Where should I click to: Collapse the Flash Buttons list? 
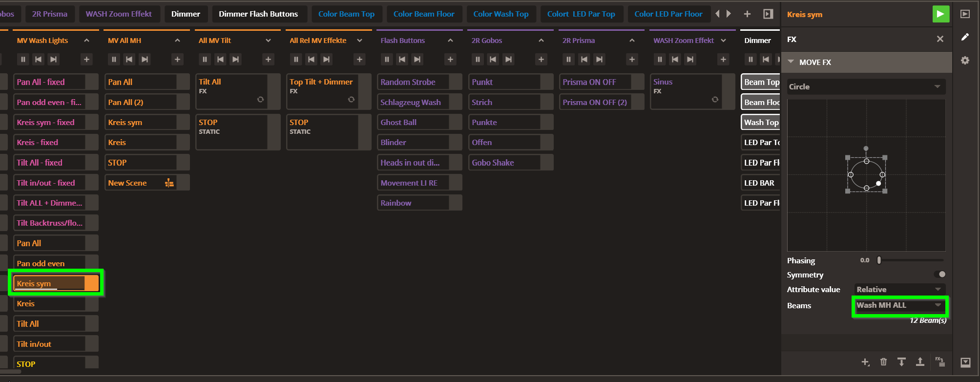[x=450, y=40]
